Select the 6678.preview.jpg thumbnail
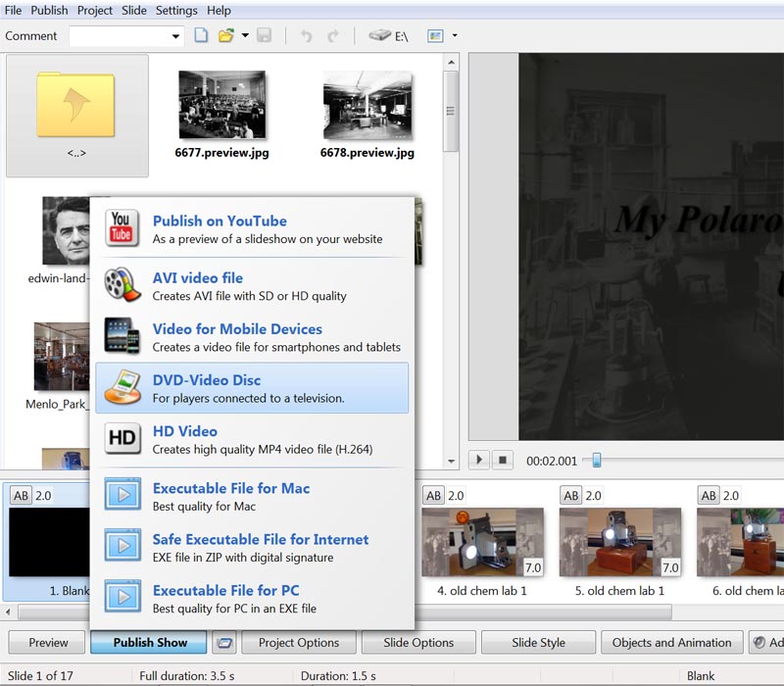 (x=367, y=106)
